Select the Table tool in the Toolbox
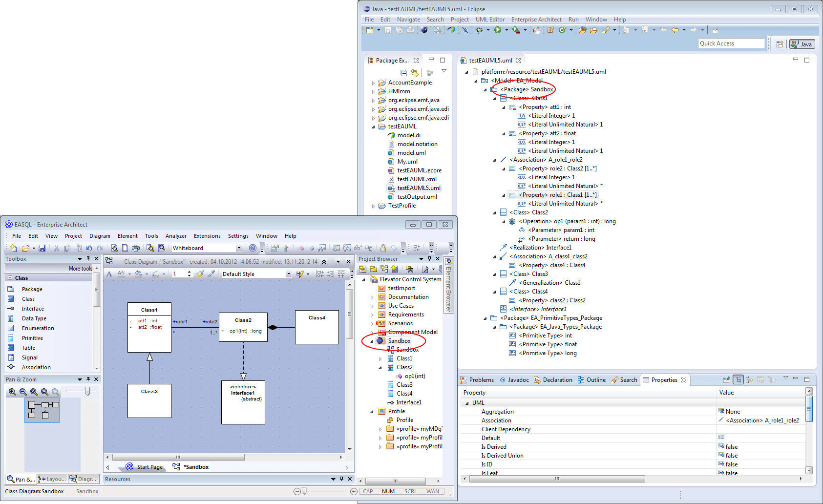Screen dimensions: 823x504 pos(28,348)
